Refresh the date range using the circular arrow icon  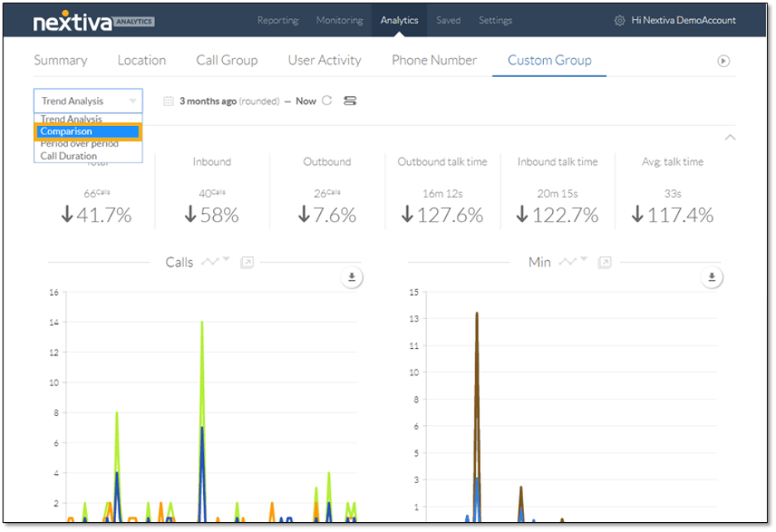327,100
